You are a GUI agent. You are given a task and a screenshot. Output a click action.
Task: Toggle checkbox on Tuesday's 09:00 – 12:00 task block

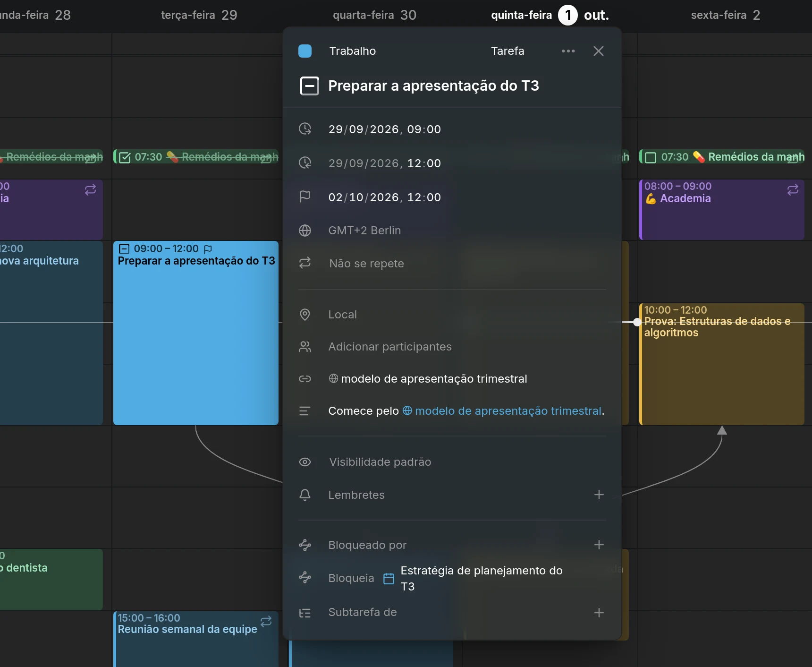click(x=124, y=248)
